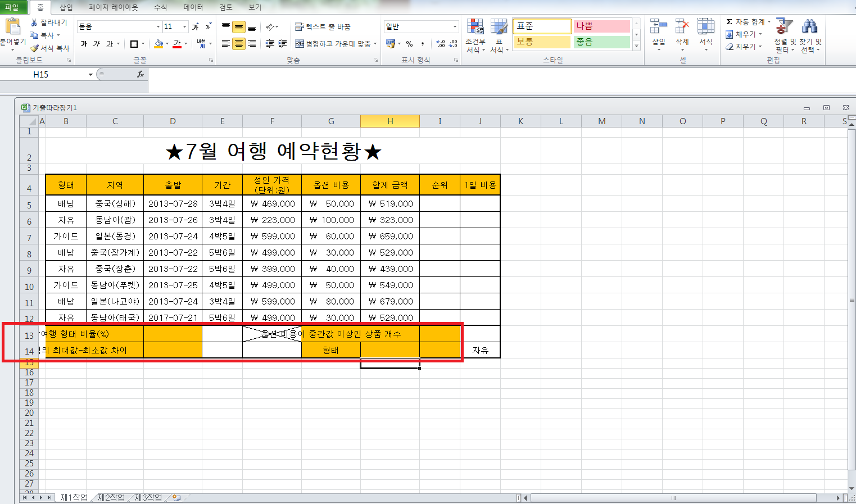Toggle bold (굵은 가) formatting

click(x=84, y=44)
